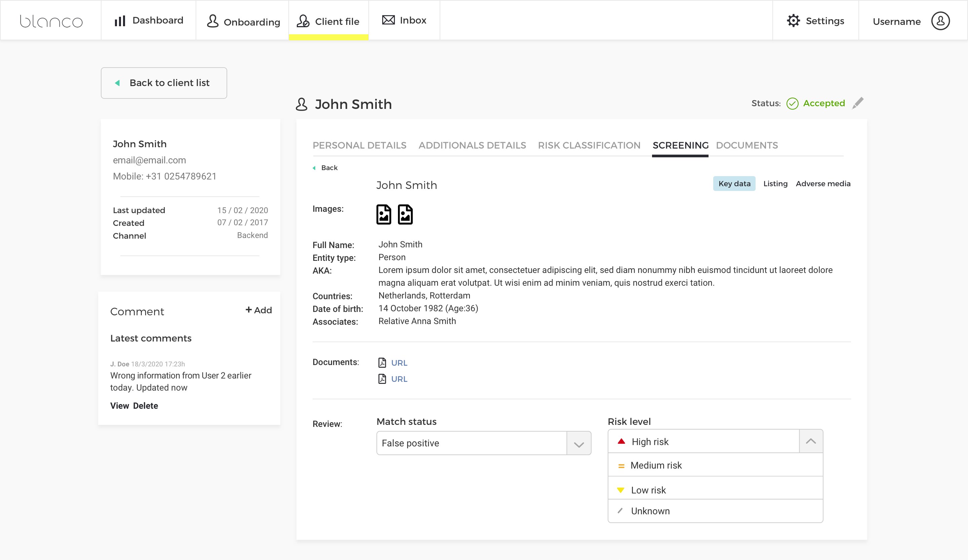This screenshot has height=560, width=968.
Task: Click Back to client list button
Action: 164,83
